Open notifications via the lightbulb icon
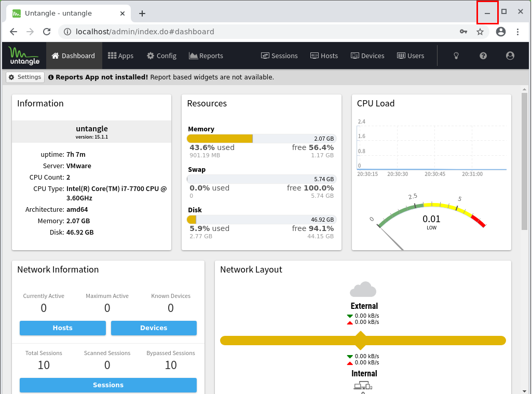The height and width of the screenshot is (394, 532). click(x=456, y=55)
